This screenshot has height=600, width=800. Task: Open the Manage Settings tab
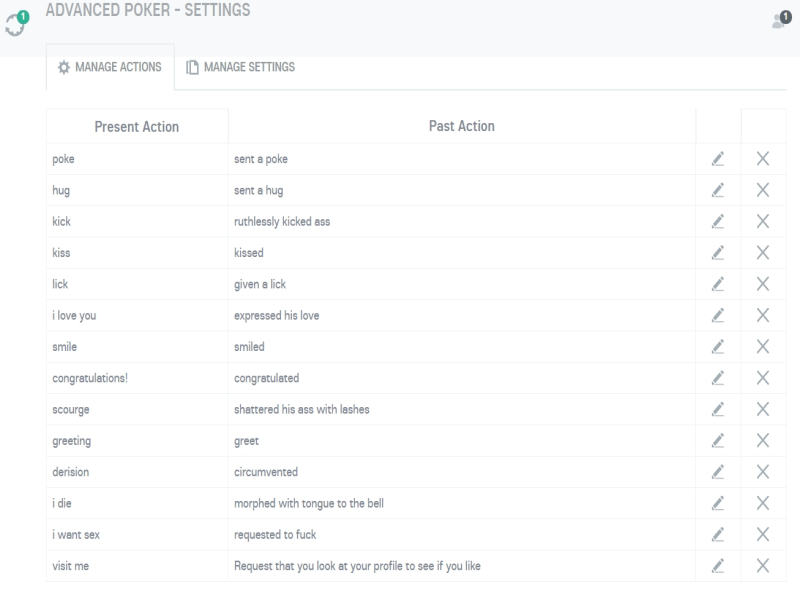tap(240, 67)
